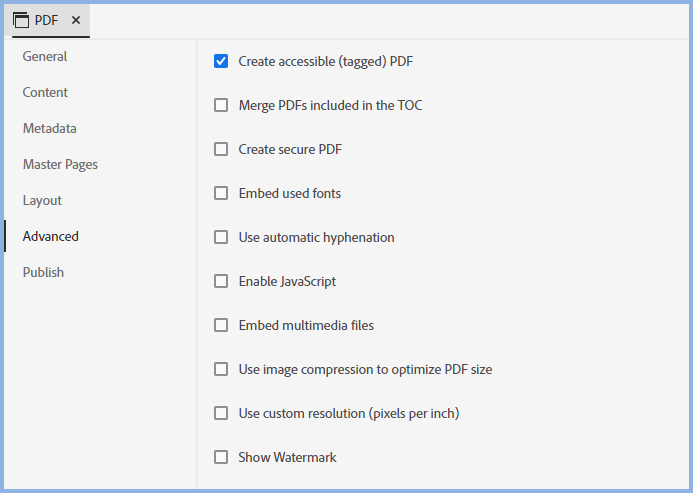Tick the Enable JavaScript checkbox
The width and height of the screenshot is (693, 493).
click(x=221, y=282)
